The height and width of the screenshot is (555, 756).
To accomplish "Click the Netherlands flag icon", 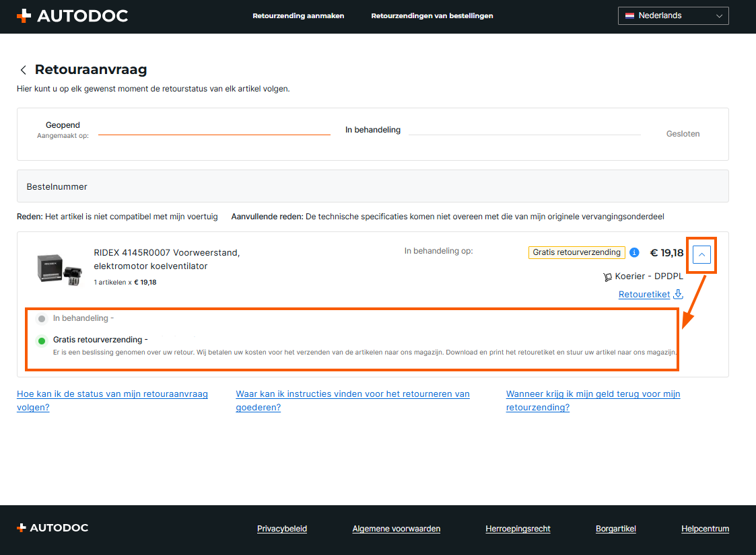I will click(629, 15).
